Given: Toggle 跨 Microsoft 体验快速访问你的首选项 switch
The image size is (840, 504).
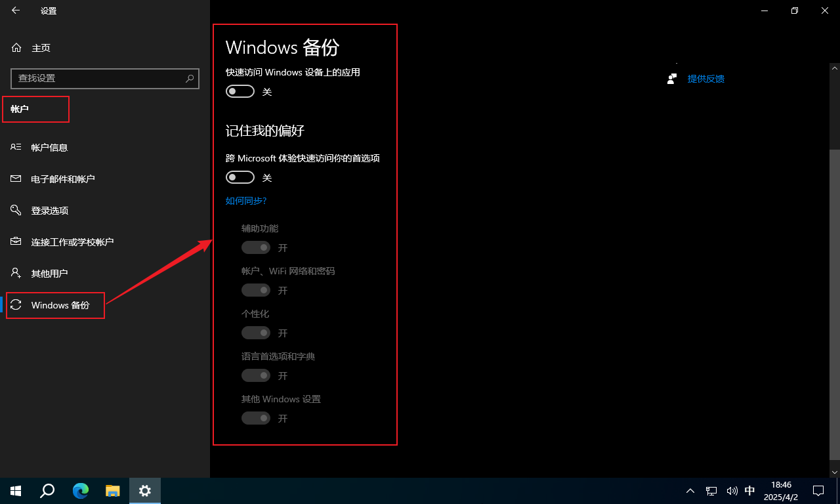Looking at the screenshot, I should click(240, 178).
